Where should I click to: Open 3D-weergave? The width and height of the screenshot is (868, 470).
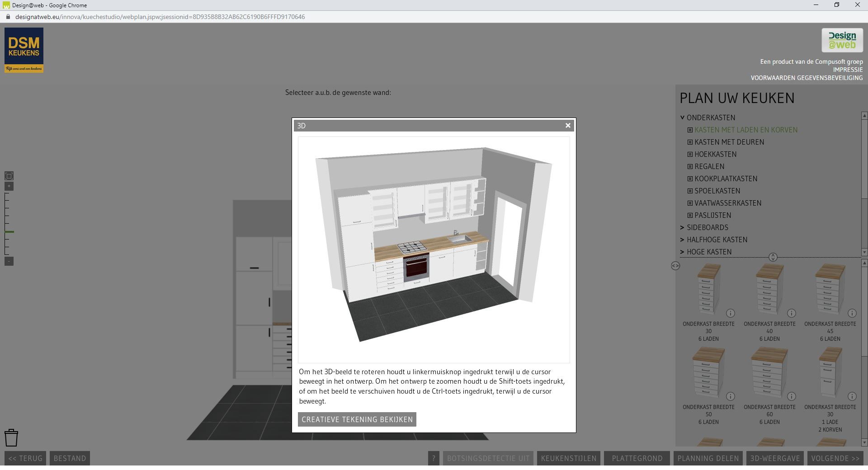click(775, 458)
